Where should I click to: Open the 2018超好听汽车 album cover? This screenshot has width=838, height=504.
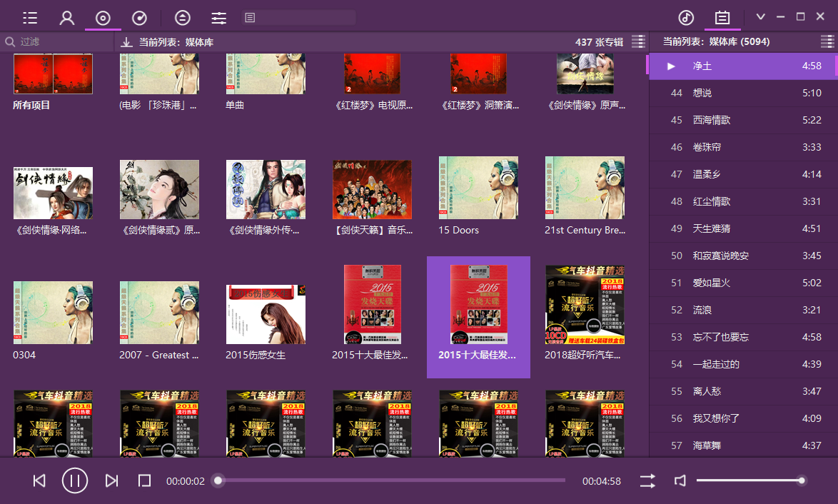coord(585,305)
